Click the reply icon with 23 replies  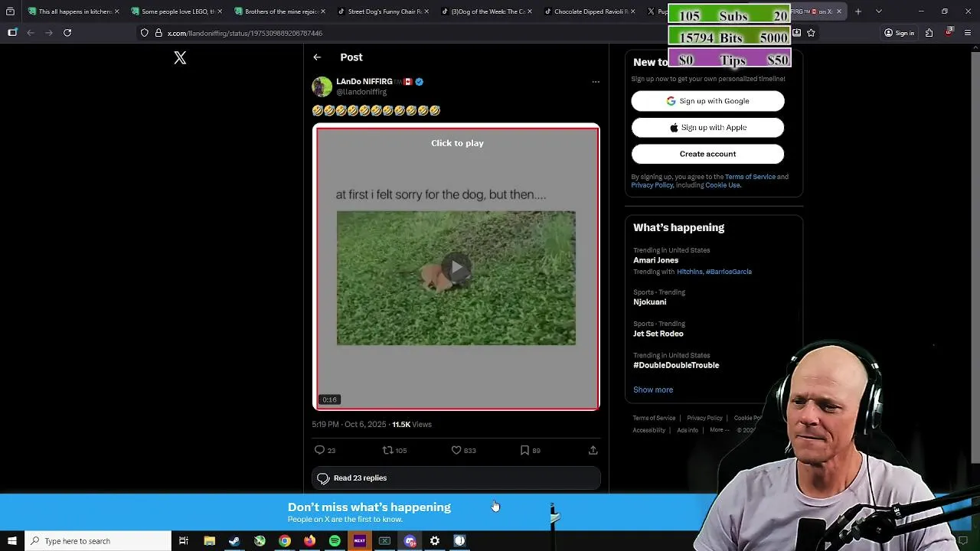point(319,450)
